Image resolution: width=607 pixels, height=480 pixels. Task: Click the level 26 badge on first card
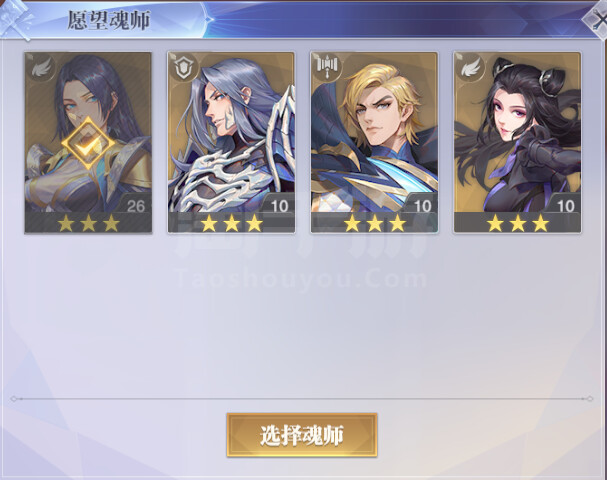tap(135, 206)
